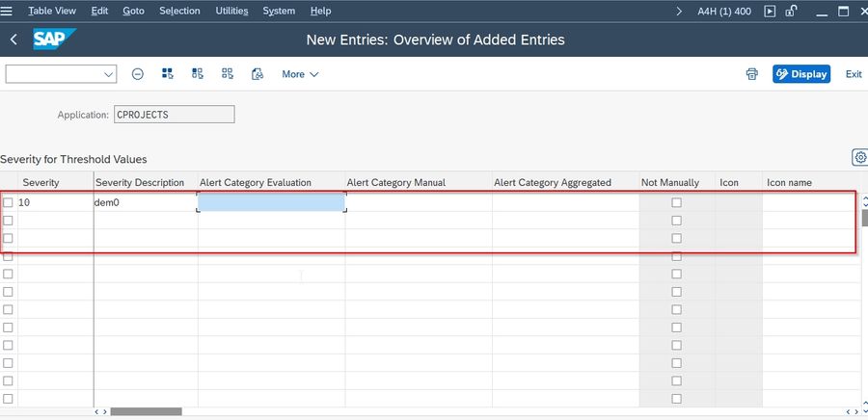Viewport: 868px width, 420px height.
Task: Open the Selection menu
Action: [179, 11]
